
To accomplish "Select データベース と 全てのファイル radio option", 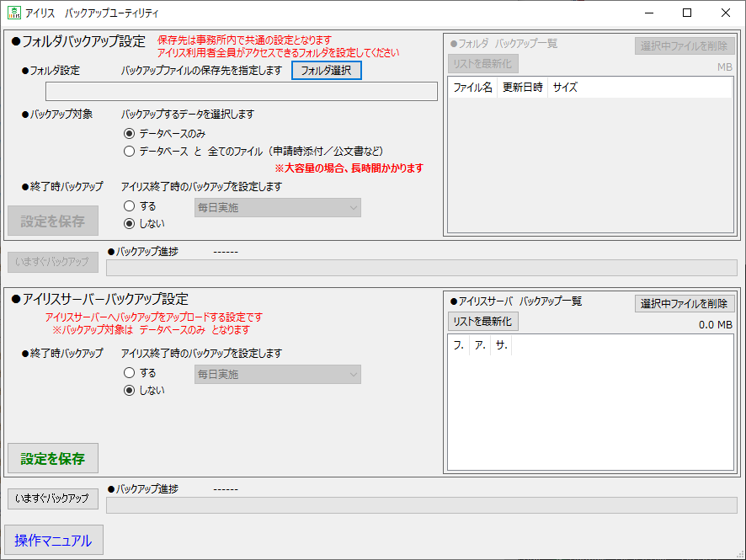I will click(129, 152).
